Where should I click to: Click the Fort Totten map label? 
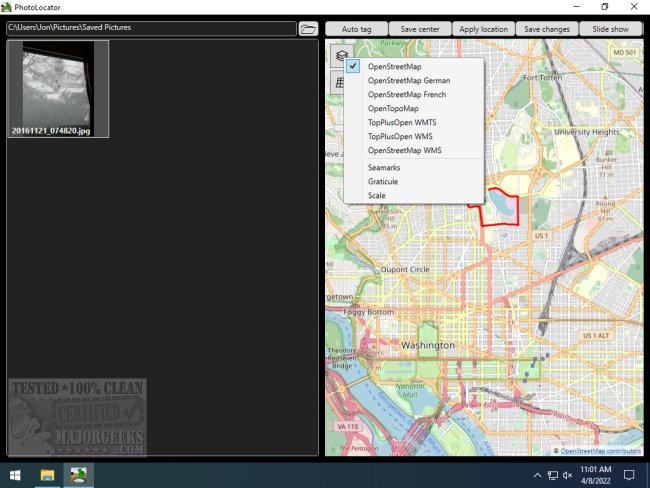[542, 78]
